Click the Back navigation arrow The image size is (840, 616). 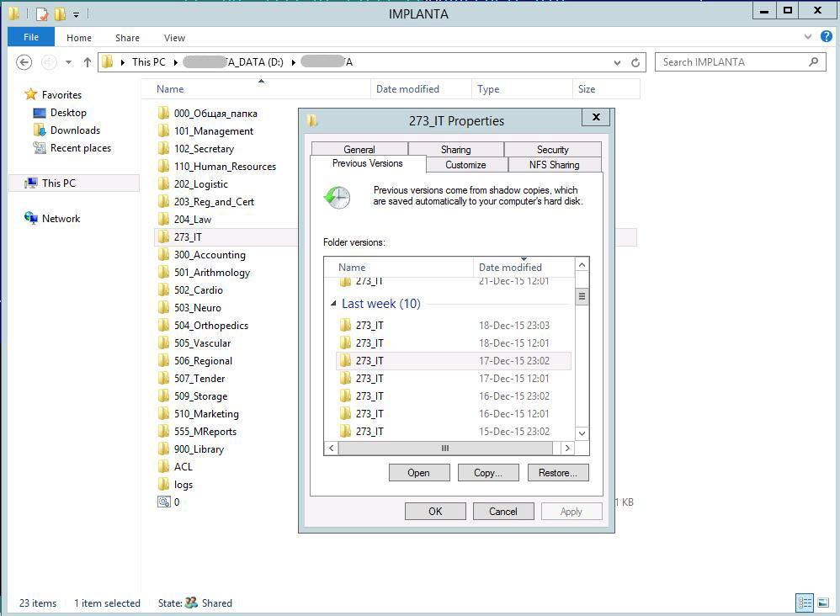pos(24,62)
